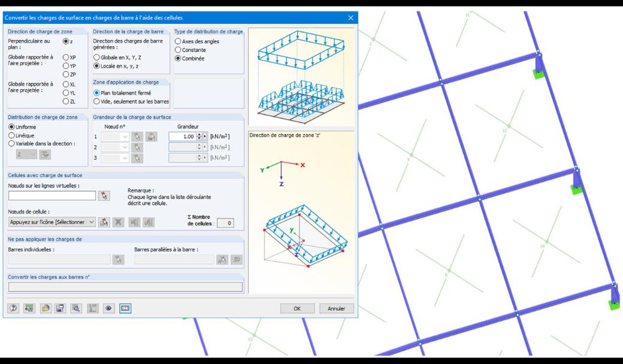Click the 'Barres individuelles' input field
The image size is (623, 364).
pyautogui.click(x=59, y=260)
